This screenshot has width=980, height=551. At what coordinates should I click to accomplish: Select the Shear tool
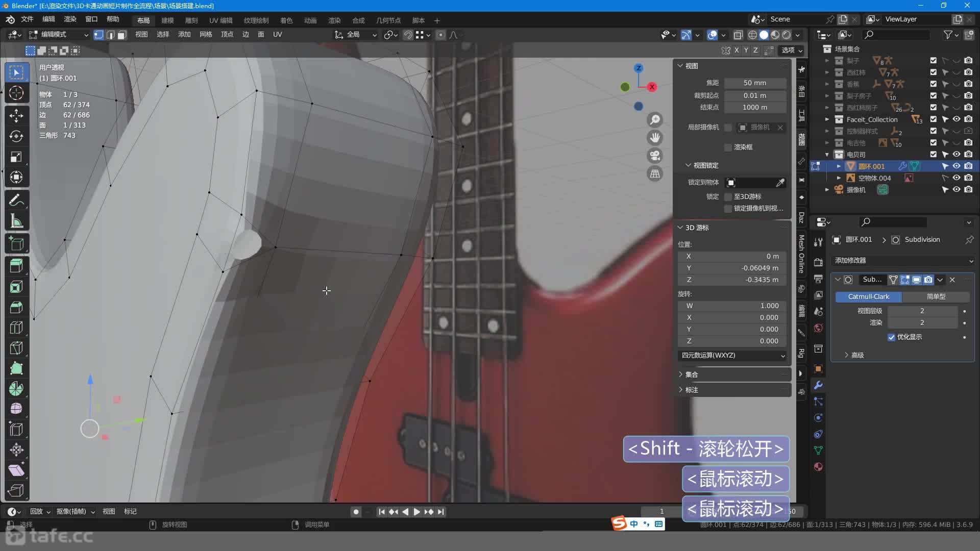tap(16, 470)
